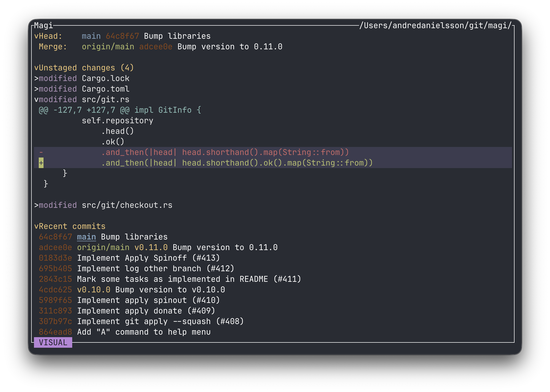Expand the Cargo.lock diff arrow
Viewport: 550px width, 392px height.
pos(36,79)
